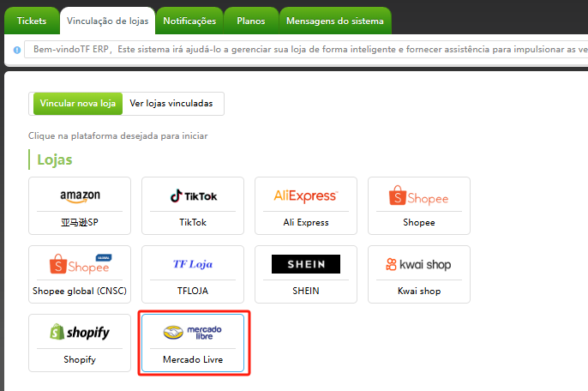Choose the SHEIN black logo
Image resolution: width=588 pixels, height=391 pixels.
306,264
